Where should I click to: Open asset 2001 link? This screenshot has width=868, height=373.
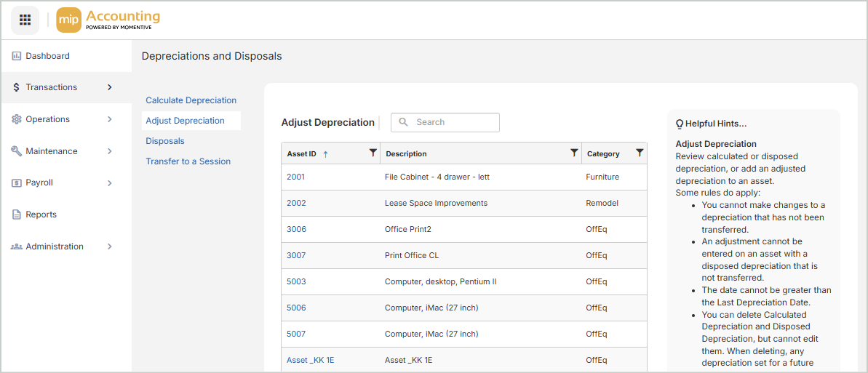click(x=296, y=177)
